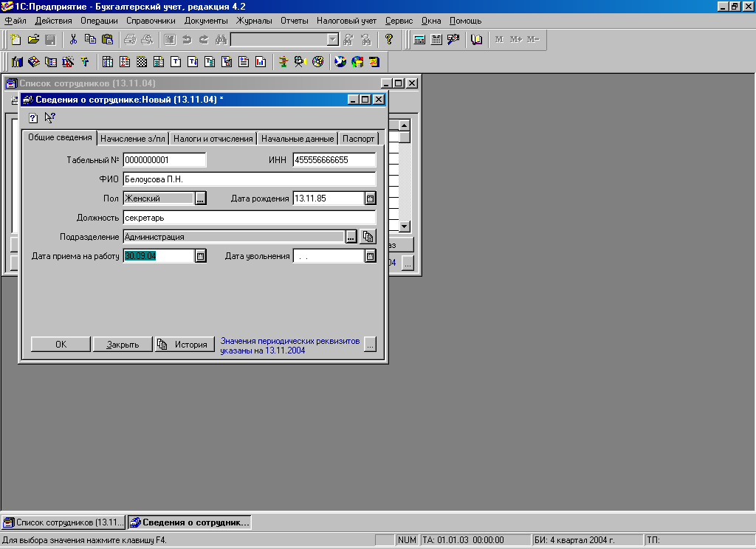Click the yellow question mark Help icon

[x=388, y=40]
